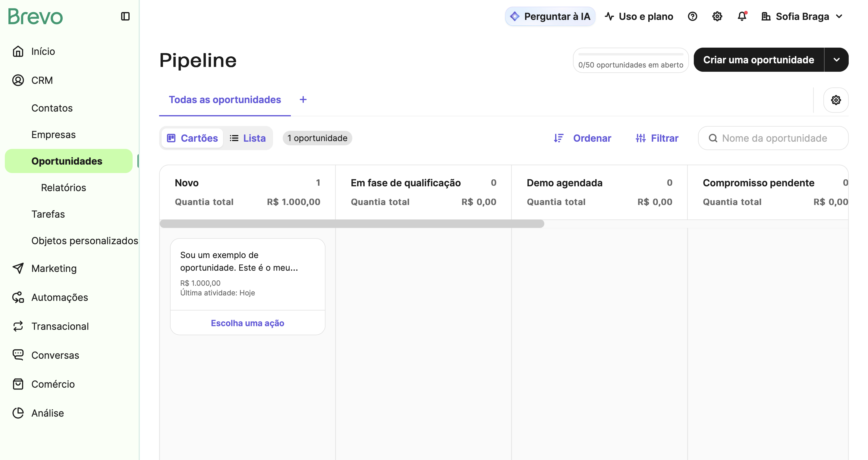Collapse the sidebar panel icon
The height and width of the screenshot is (460, 868).
click(x=125, y=16)
